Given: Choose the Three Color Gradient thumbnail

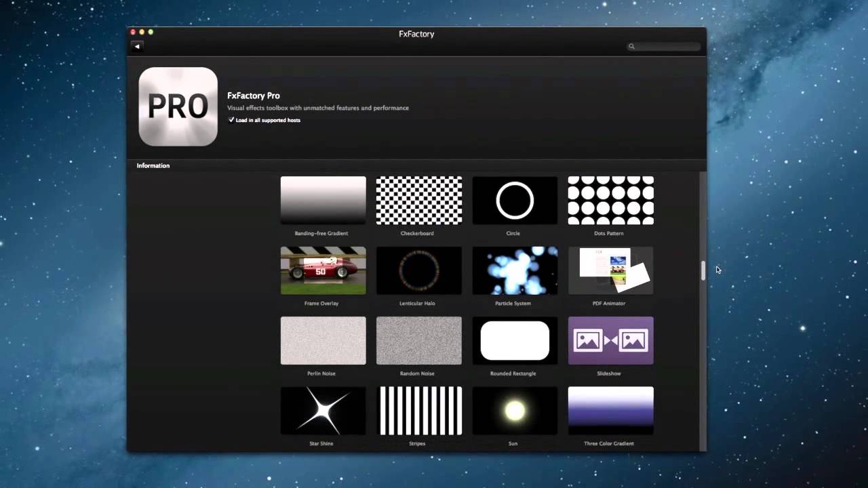Looking at the screenshot, I should click(x=611, y=411).
